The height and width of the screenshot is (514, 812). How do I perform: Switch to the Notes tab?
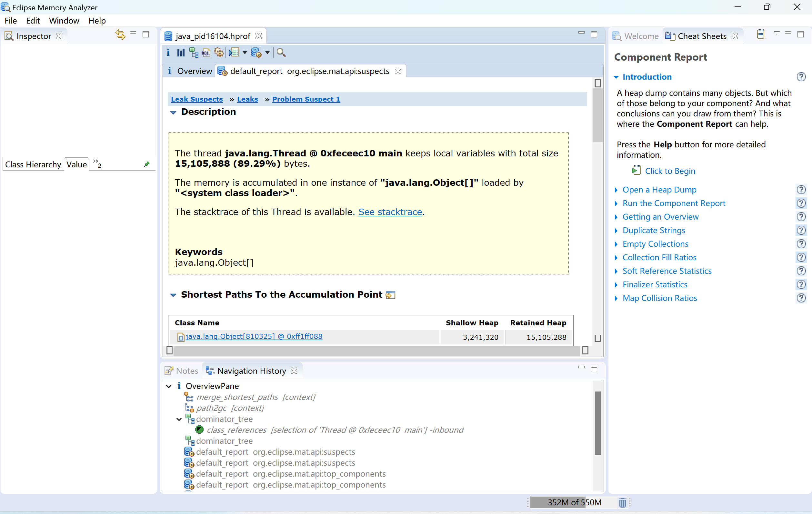[x=182, y=371]
